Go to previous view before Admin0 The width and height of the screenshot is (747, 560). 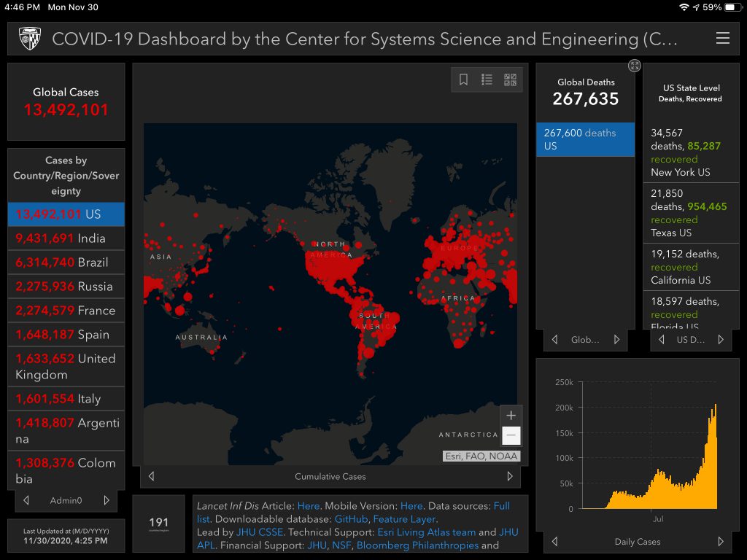pos(26,500)
